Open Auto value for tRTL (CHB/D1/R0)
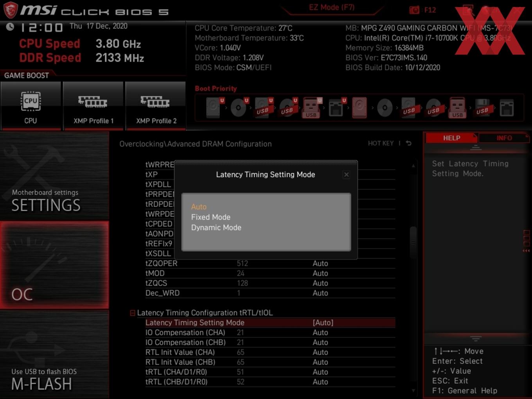Image resolution: width=532 pixels, height=399 pixels. pos(320,382)
